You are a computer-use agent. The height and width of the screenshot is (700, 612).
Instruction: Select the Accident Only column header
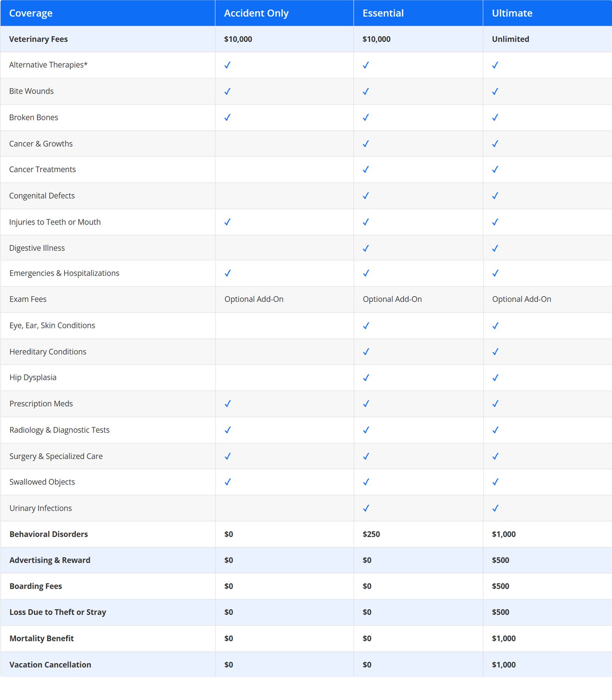coord(256,13)
